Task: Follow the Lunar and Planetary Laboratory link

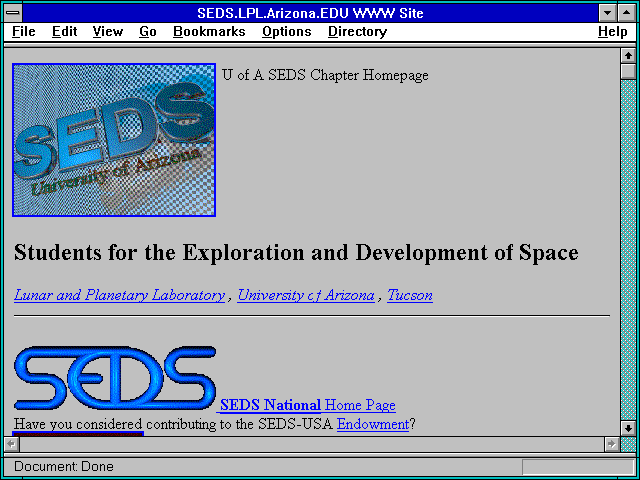Action: [x=119, y=295]
